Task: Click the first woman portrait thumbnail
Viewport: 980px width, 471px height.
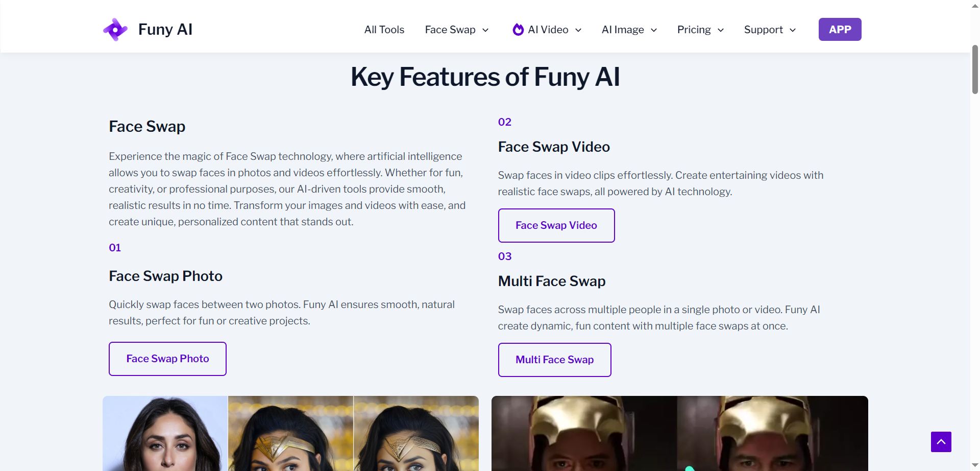Action: (x=165, y=433)
